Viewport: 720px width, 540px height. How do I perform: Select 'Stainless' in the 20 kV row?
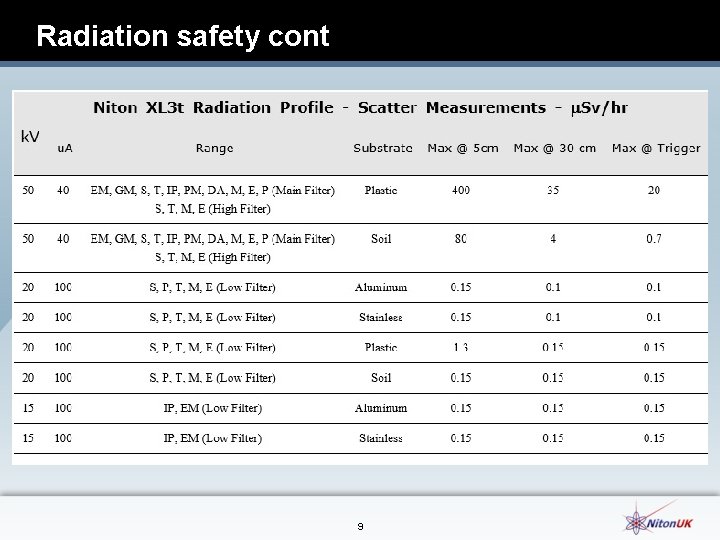coord(381,317)
